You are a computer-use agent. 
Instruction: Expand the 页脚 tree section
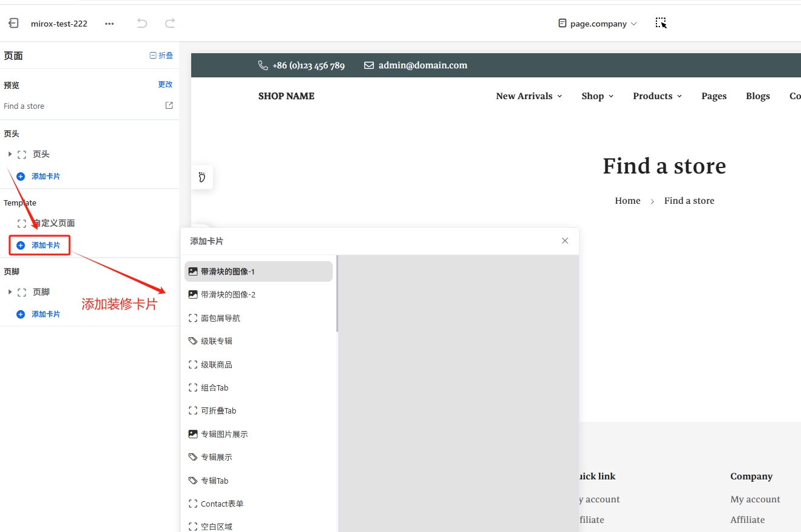tap(10, 292)
